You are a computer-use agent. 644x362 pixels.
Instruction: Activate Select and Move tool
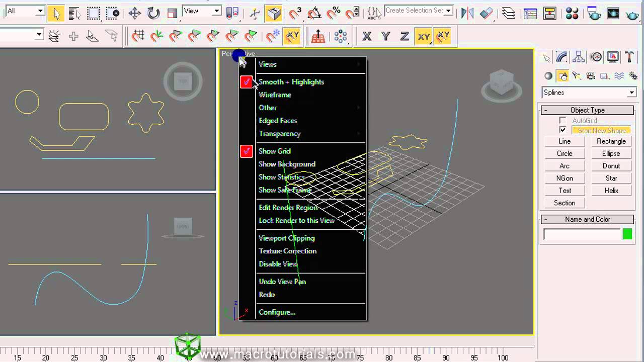(x=134, y=14)
